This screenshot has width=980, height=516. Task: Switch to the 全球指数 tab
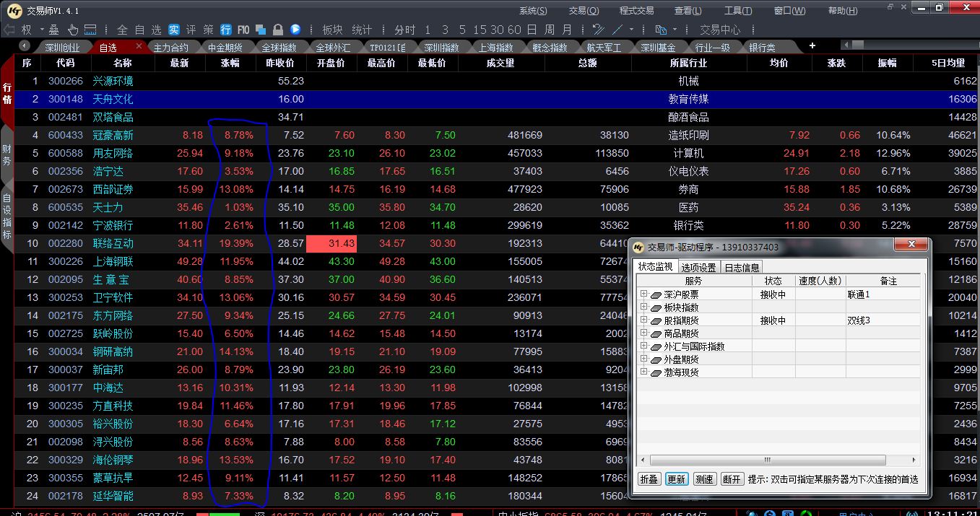tap(279, 48)
